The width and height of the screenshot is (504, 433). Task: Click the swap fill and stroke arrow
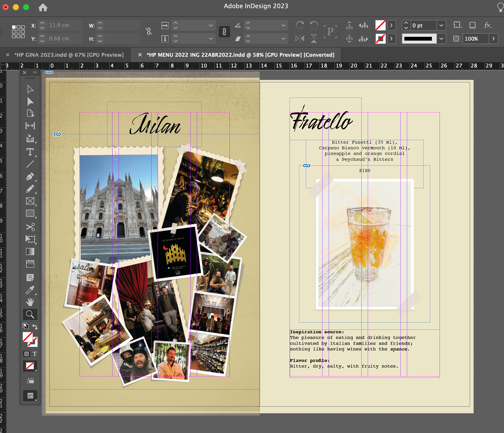coord(35,327)
